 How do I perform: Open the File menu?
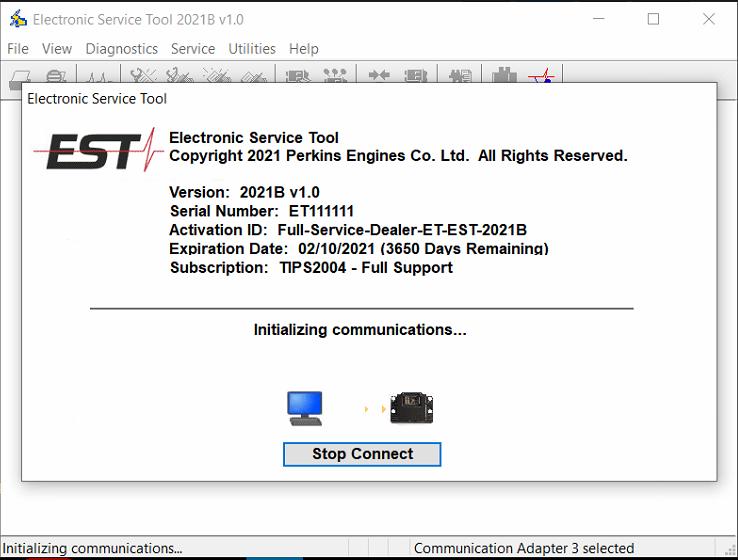18,48
